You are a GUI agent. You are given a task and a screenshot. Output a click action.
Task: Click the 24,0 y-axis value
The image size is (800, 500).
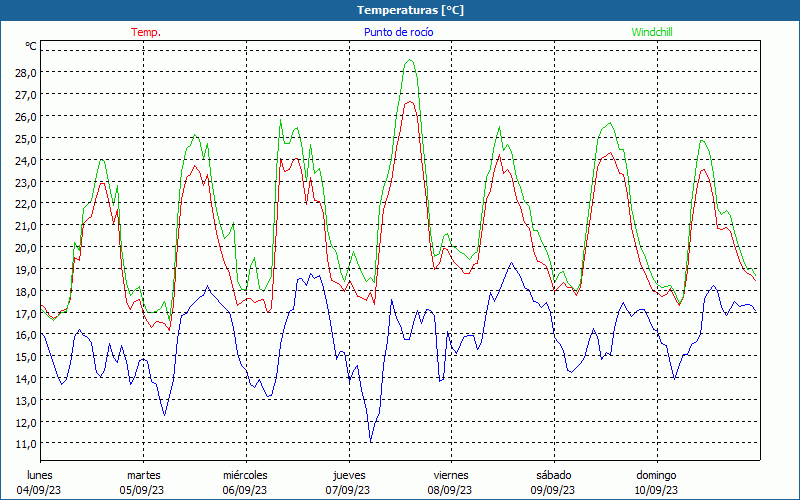(x=26, y=160)
